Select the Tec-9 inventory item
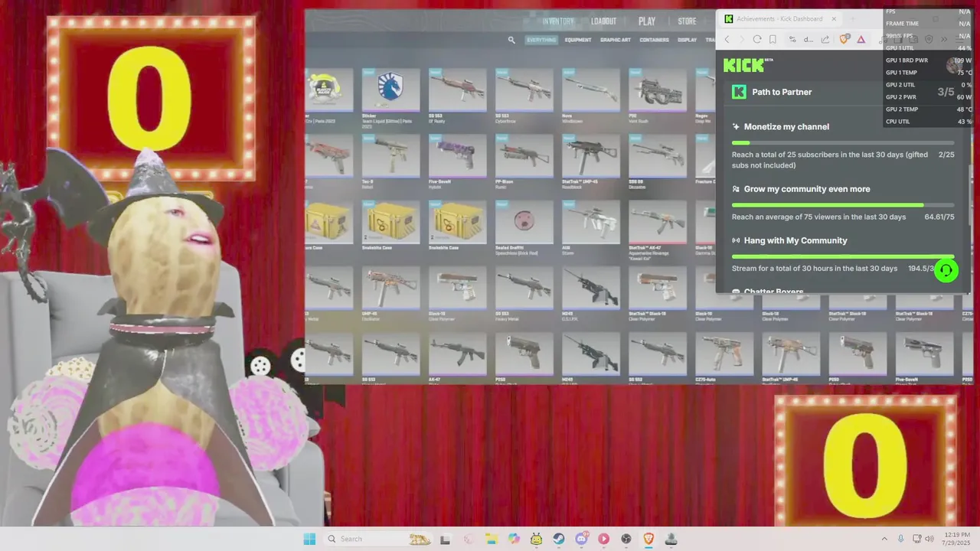 [x=390, y=155]
